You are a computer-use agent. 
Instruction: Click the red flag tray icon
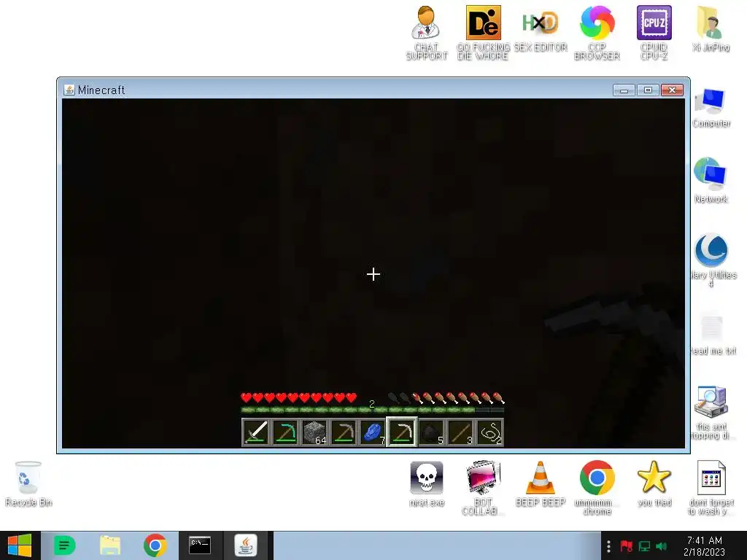tap(627, 546)
